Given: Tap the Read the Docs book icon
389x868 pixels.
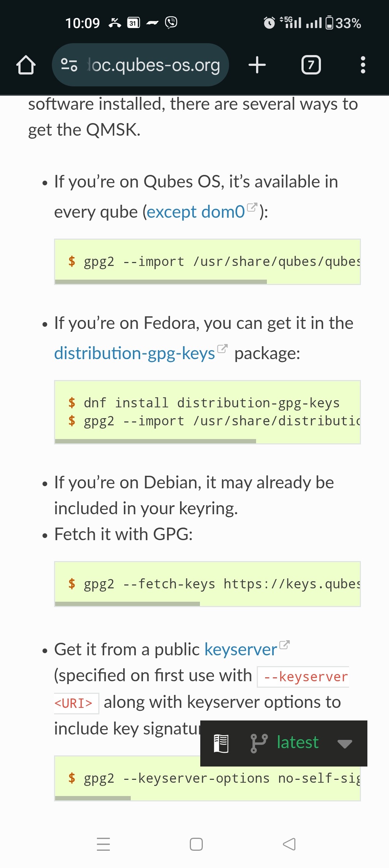Looking at the screenshot, I should (221, 743).
